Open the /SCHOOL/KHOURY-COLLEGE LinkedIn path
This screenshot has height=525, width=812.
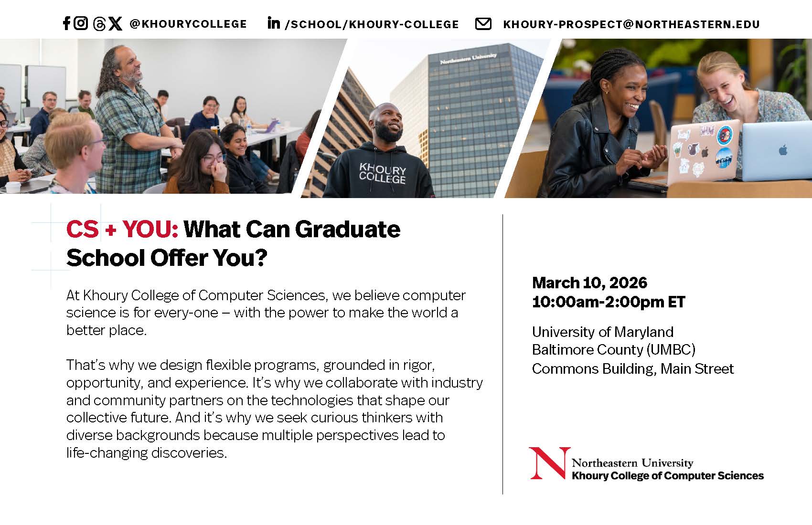click(x=372, y=24)
